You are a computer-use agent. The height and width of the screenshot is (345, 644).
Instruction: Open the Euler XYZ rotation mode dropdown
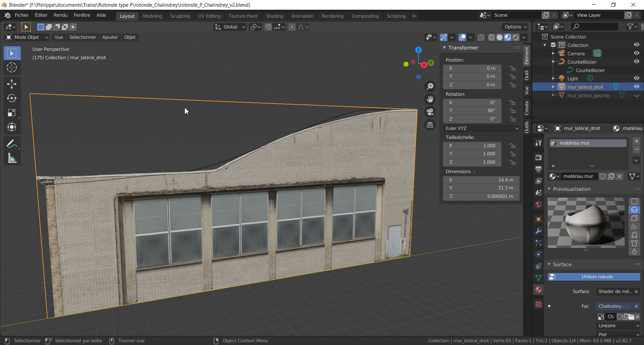(x=481, y=128)
